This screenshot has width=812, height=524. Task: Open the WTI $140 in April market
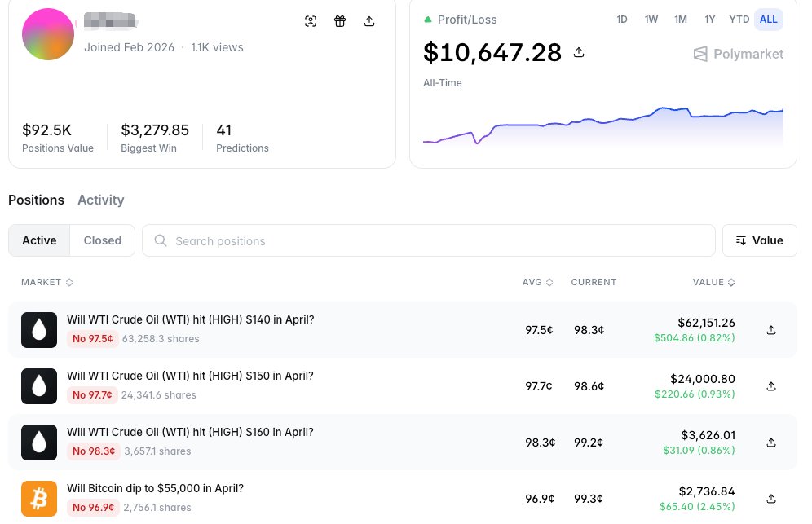191,319
